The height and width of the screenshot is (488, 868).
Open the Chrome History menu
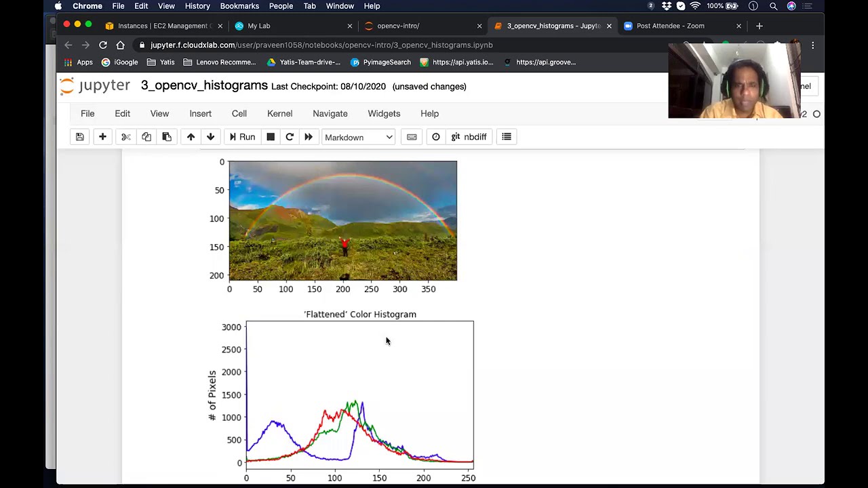tap(197, 6)
